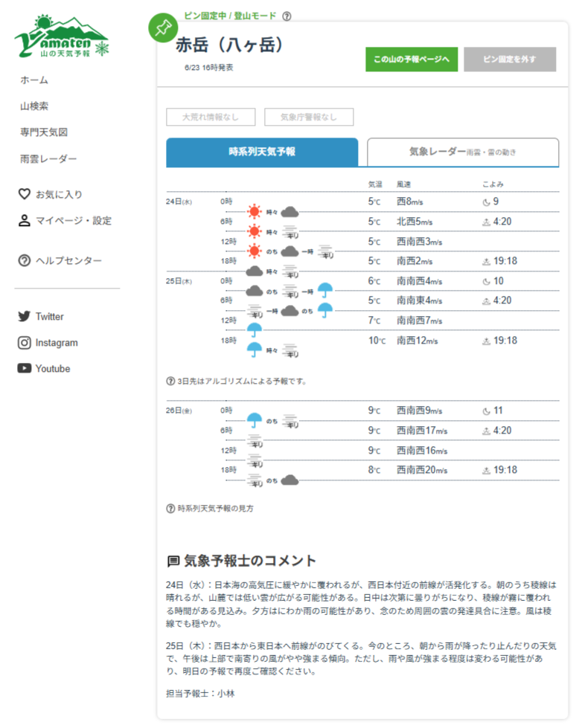
Task: Click the Instagram camera icon
Action: [x=24, y=343]
